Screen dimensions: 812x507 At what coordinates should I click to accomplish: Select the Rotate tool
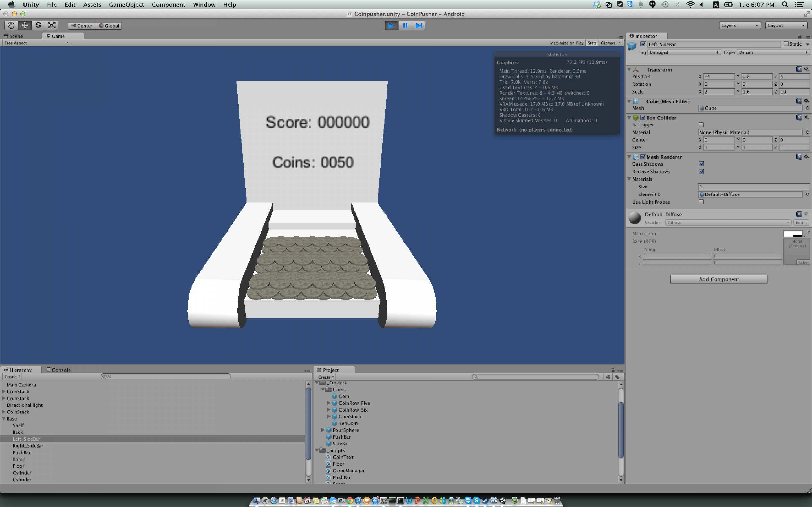pos(38,25)
